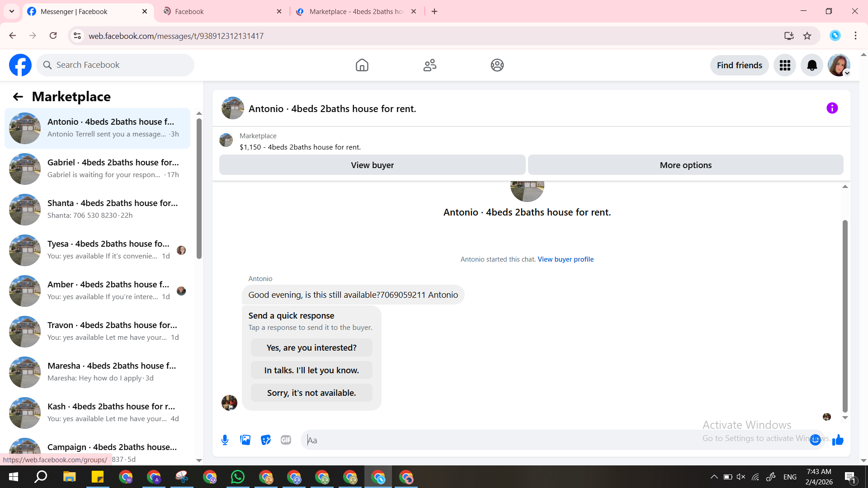Open the notifications bell
The image size is (868, 488).
[x=812, y=66]
